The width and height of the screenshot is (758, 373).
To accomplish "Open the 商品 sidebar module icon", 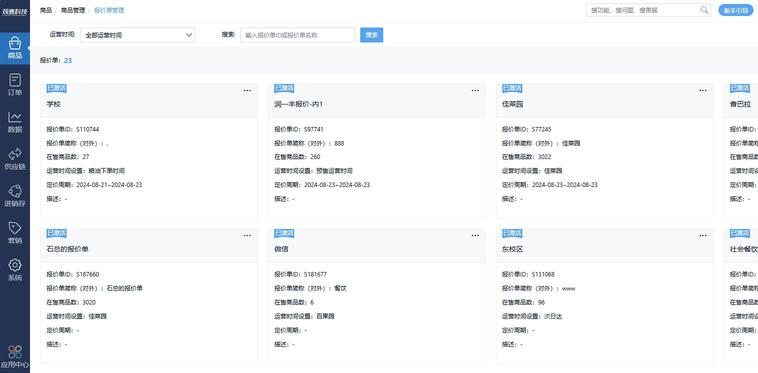I will click(x=15, y=44).
